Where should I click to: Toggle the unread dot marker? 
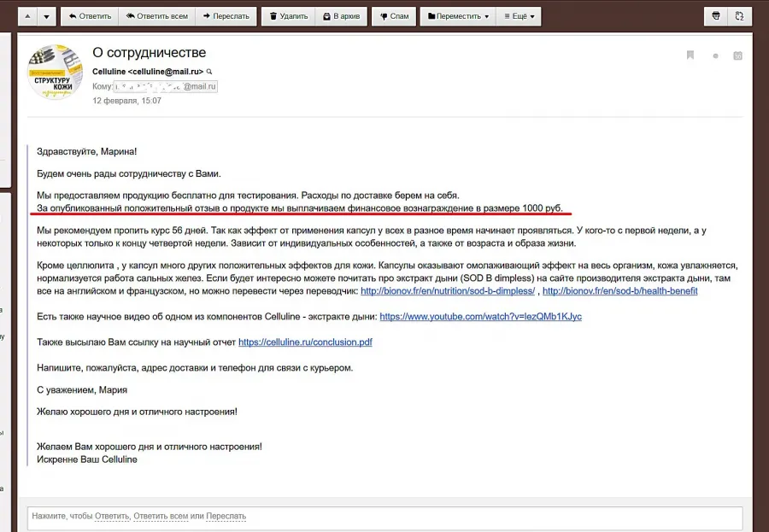click(x=715, y=56)
